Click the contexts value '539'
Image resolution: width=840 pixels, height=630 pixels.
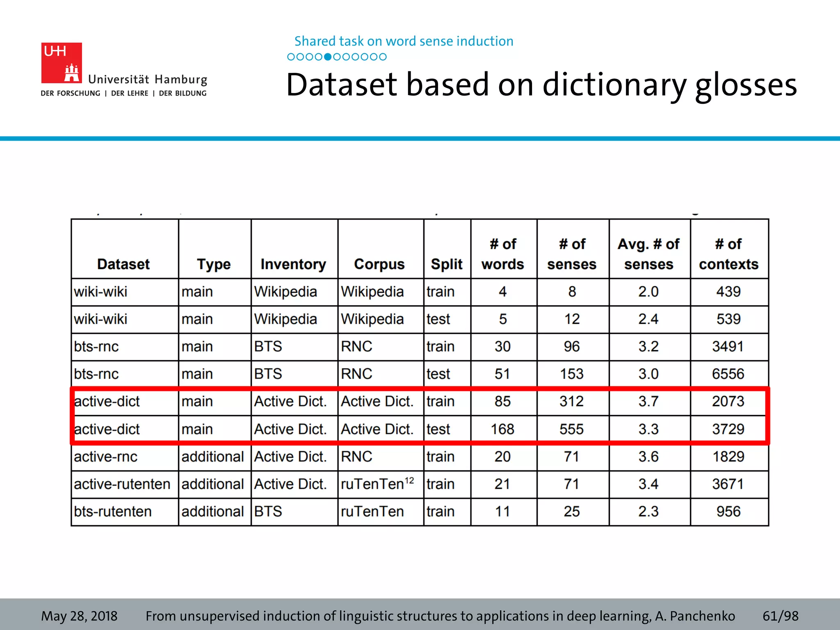click(728, 319)
